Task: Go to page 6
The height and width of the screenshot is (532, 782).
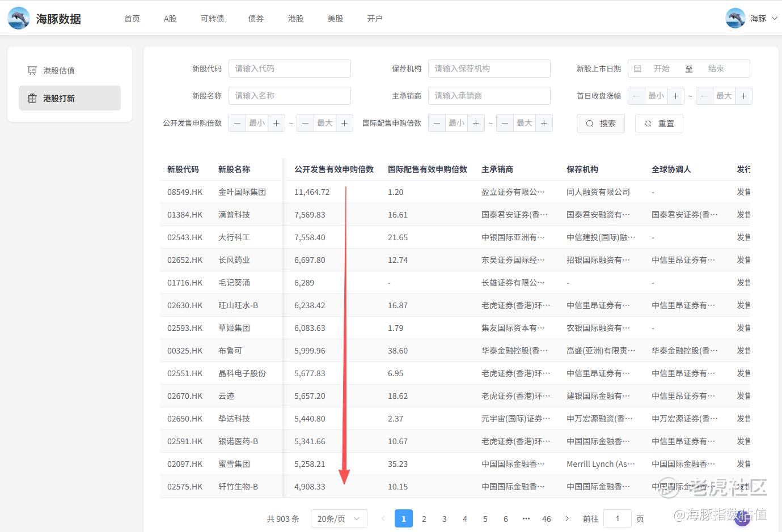Action: [x=506, y=518]
